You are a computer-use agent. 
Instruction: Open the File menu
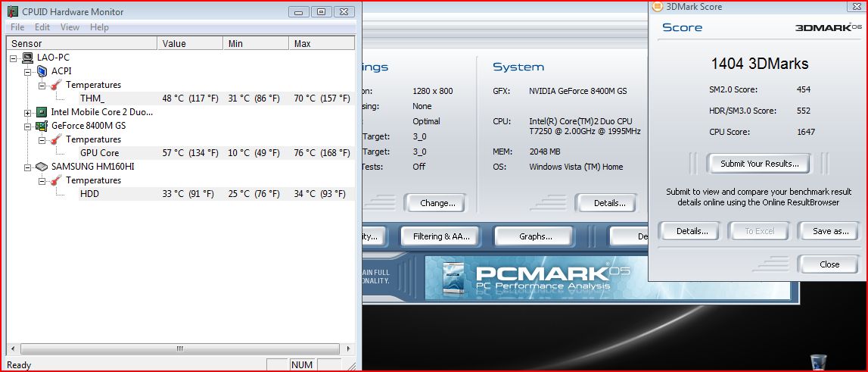(17, 27)
